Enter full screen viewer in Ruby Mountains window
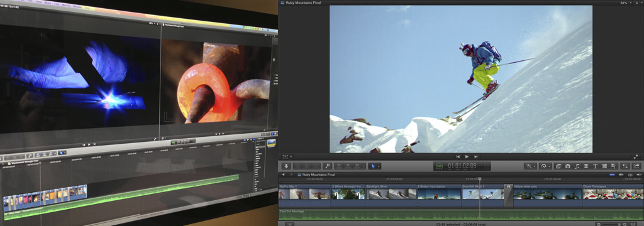Viewport: 644px width, 226px height. point(636,157)
